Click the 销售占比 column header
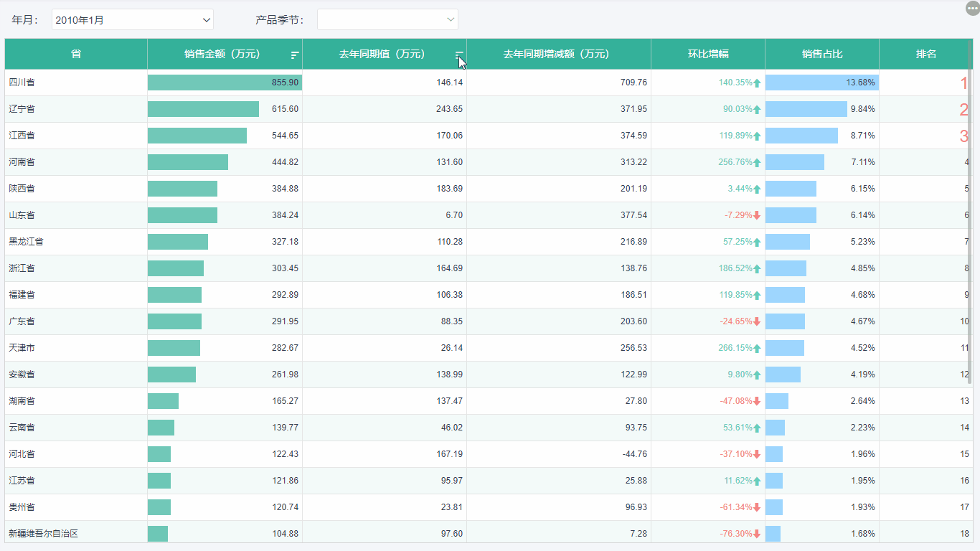Viewport: 980px width, 551px height. tap(821, 55)
